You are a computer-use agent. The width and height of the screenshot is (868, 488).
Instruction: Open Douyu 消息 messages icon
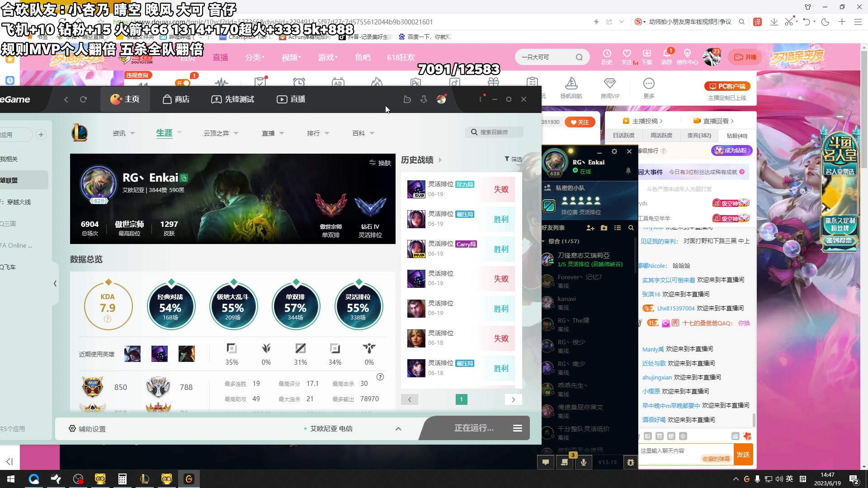click(x=666, y=56)
